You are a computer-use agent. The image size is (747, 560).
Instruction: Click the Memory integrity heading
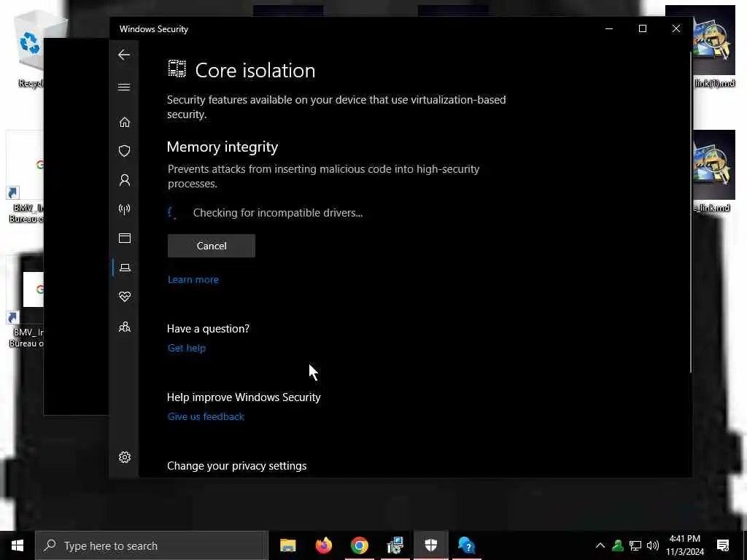tap(222, 147)
